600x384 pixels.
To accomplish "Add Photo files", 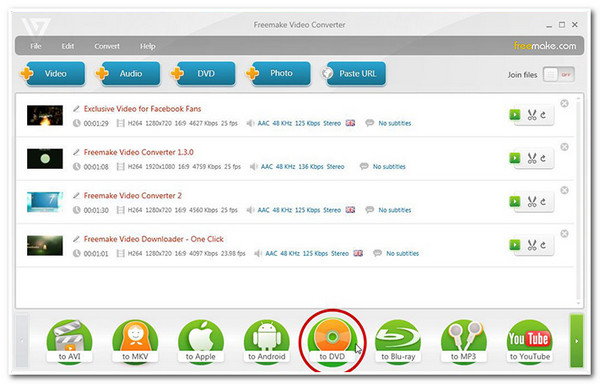I will tap(279, 73).
